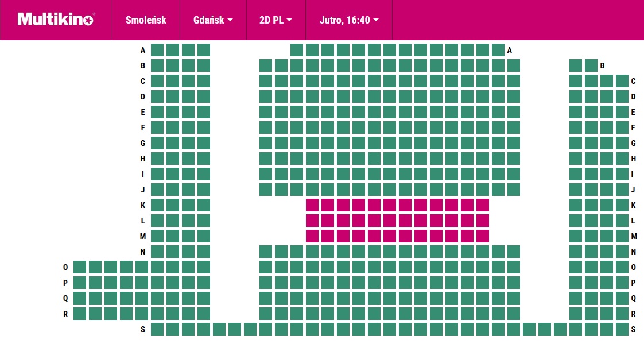Open the Smoleńsk movie menu item
644x343 pixels.
coord(146,20)
